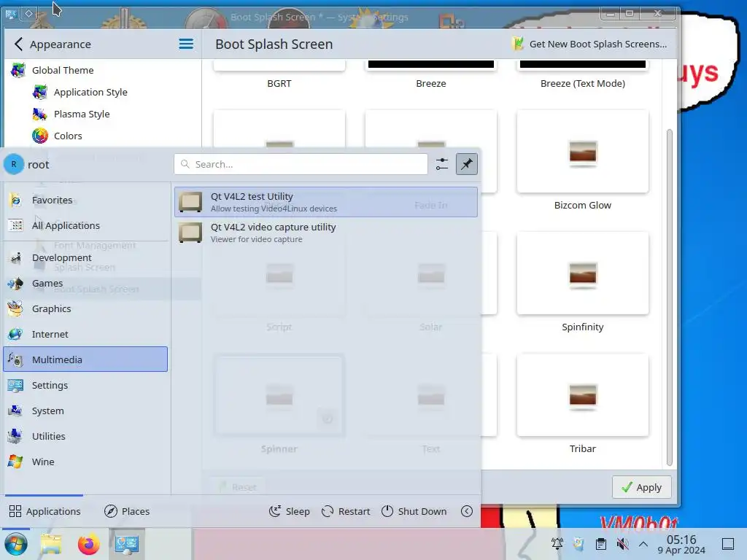This screenshot has width=747, height=560.
Task: Select the Internet category icon
Action: [x=15, y=334]
